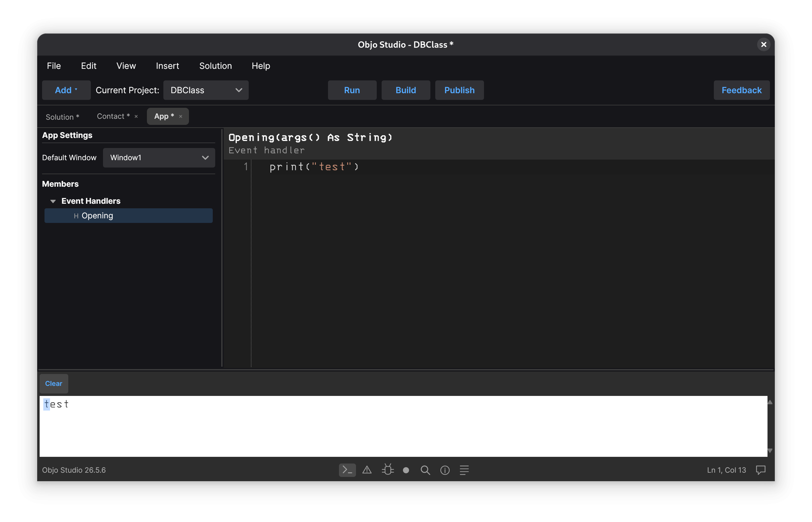The width and height of the screenshot is (812, 522).
Task: Click the Publish button
Action: pyautogui.click(x=459, y=90)
